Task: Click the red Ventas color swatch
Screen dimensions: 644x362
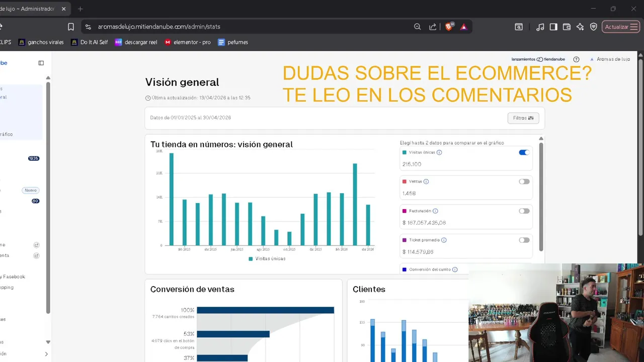Action: tap(405, 182)
